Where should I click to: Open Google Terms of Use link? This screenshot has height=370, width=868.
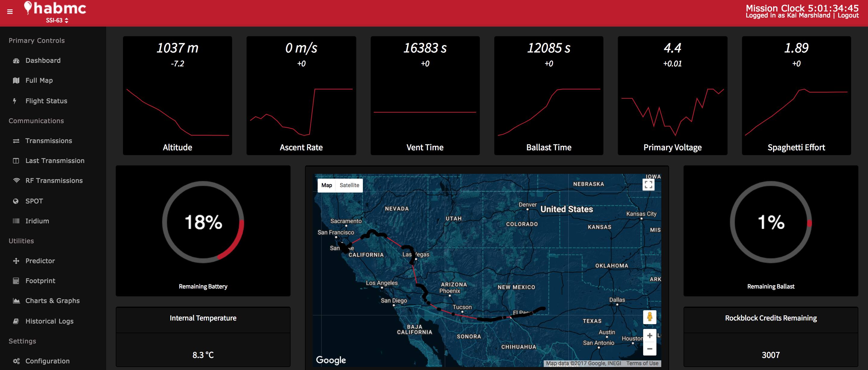[642, 363]
